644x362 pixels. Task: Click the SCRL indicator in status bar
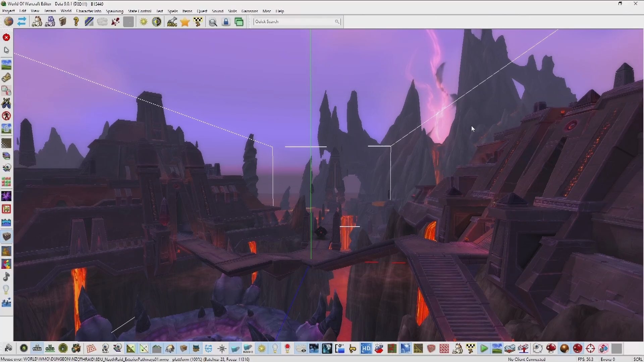tap(638, 359)
